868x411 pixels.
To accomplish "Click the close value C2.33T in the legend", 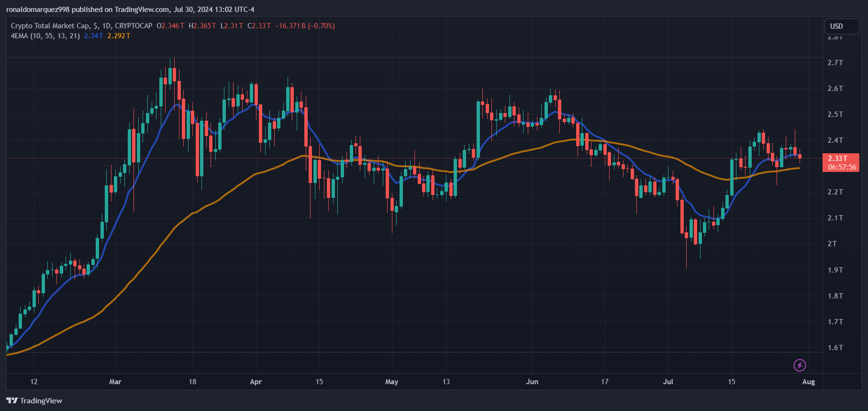I will pos(259,26).
